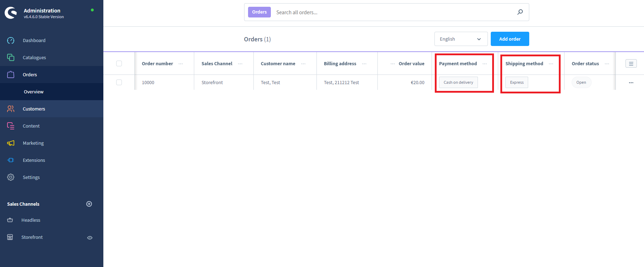
Task: Open Storefront preview via eye icon
Action: click(x=90, y=237)
